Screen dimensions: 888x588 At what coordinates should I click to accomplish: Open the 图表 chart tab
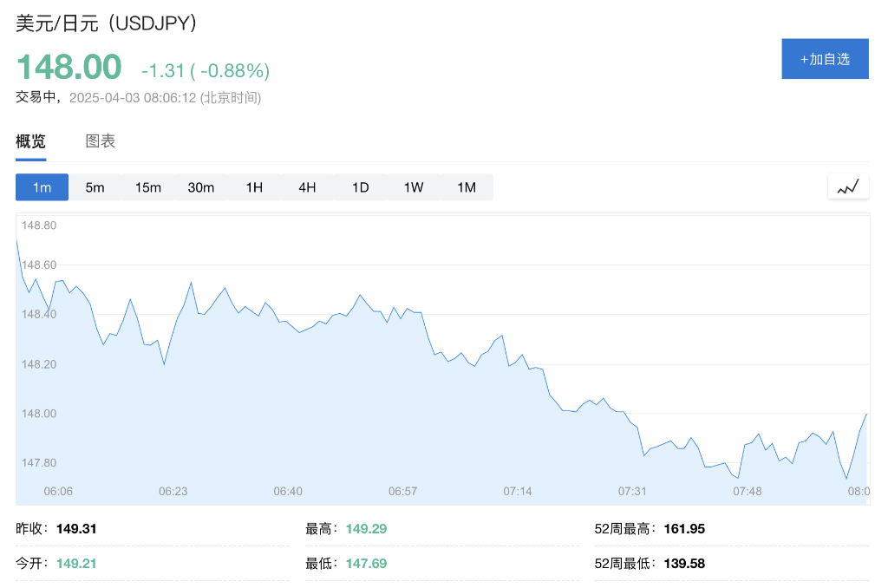(101, 141)
